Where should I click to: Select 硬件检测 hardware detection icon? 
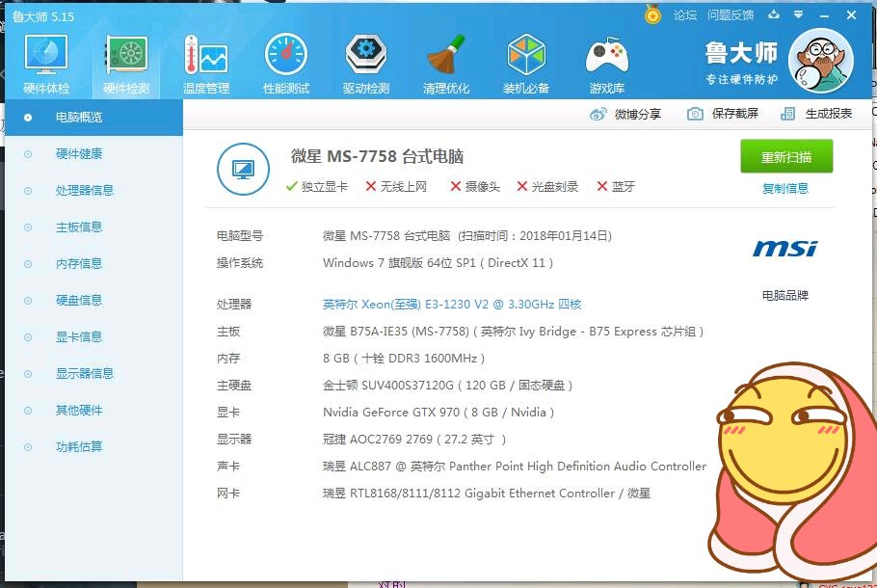[126, 65]
